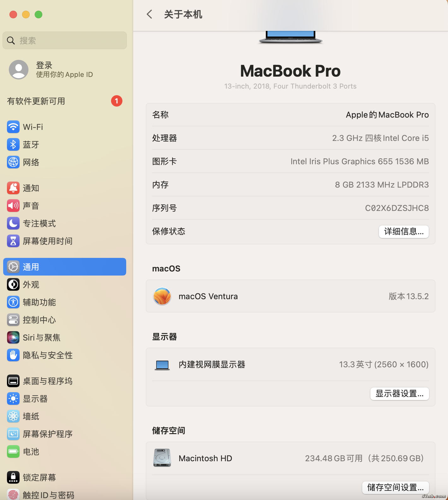Click memory value 8 GB 2133 MHz LPDDR3
Image resolution: width=448 pixels, height=500 pixels.
click(382, 185)
